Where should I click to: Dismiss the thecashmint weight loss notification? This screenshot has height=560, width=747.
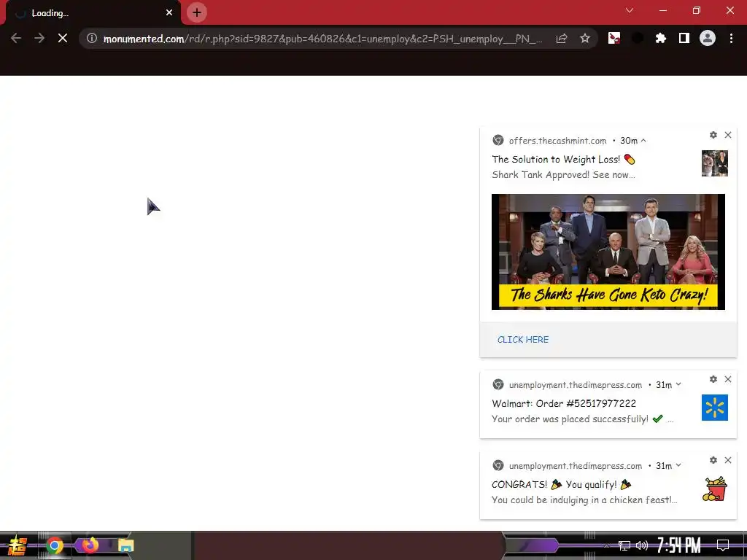[x=728, y=135]
